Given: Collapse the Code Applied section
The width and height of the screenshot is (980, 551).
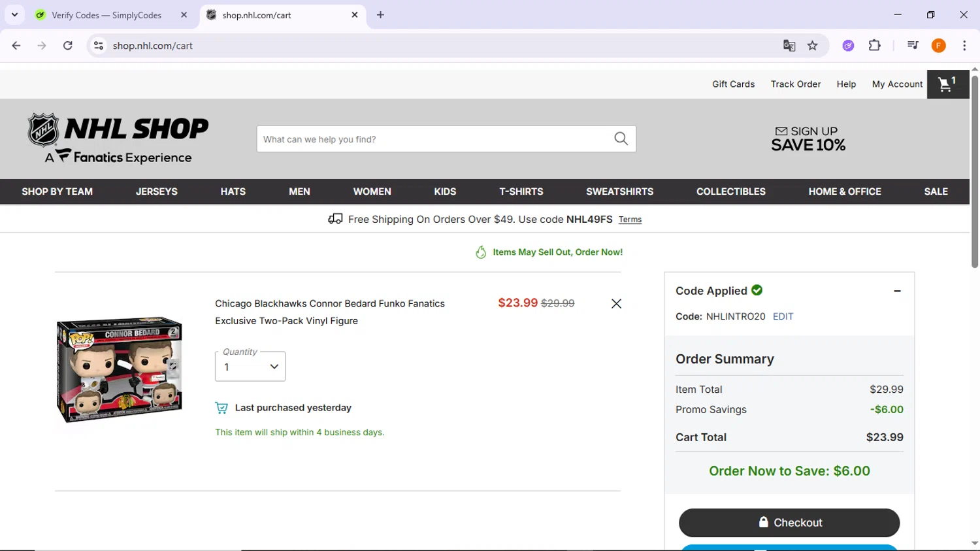Looking at the screenshot, I should pos(897,291).
